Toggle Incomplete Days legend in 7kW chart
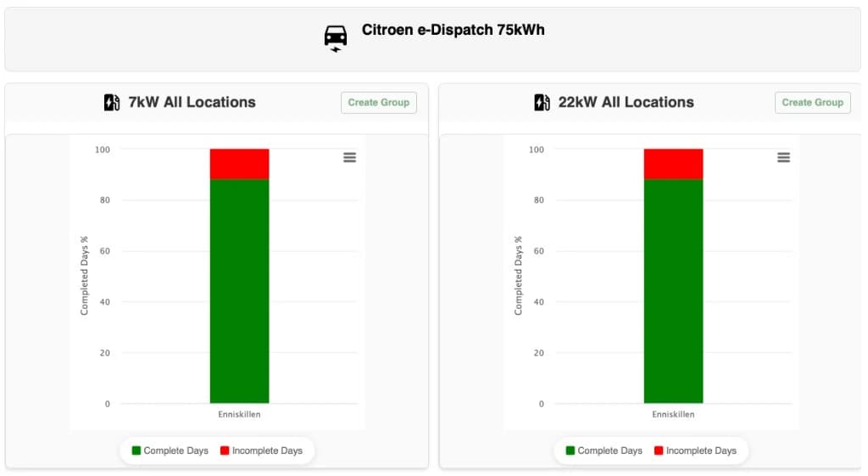The width and height of the screenshot is (868, 476). pyautogui.click(x=261, y=451)
